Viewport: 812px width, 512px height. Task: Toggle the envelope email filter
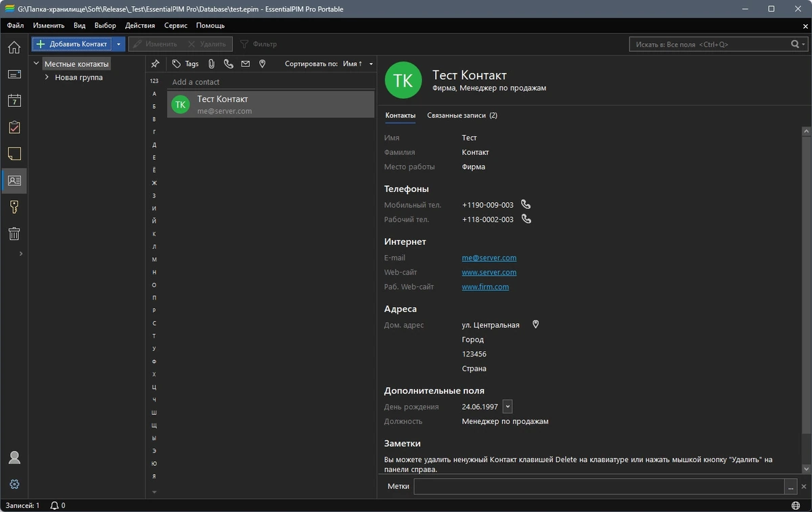[245, 64]
